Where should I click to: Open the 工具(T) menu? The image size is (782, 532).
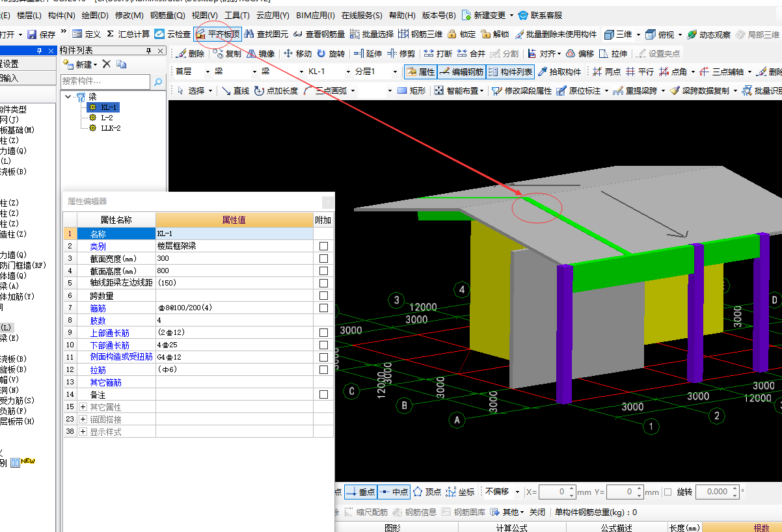tap(237, 15)
